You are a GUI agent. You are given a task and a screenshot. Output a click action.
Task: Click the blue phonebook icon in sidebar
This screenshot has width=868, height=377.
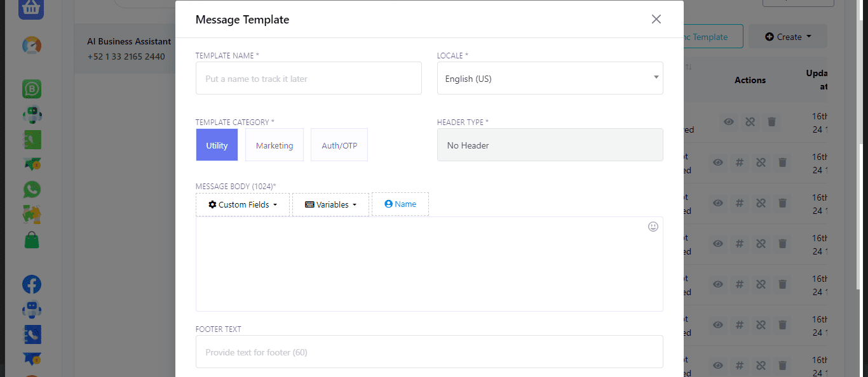[31, 334]
